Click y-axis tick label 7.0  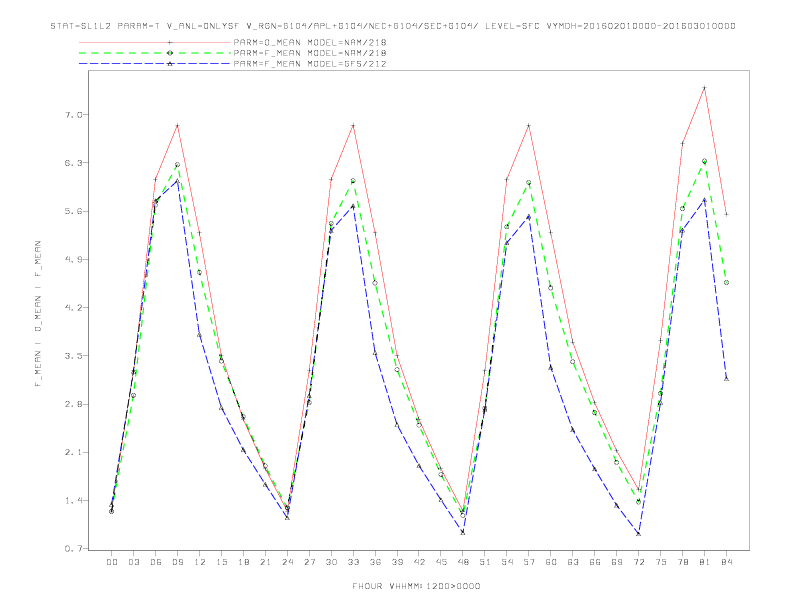coord(73,115)
